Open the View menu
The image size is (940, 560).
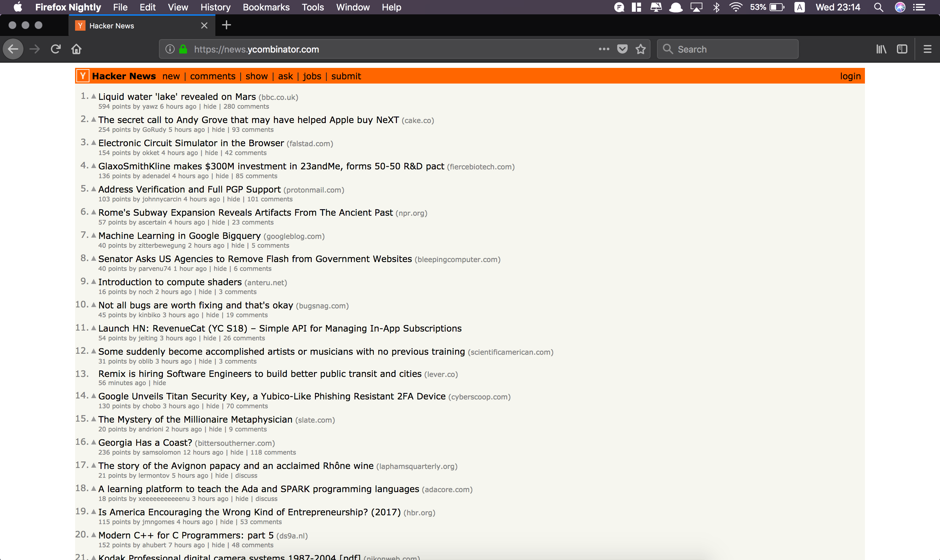pos(178,7)
